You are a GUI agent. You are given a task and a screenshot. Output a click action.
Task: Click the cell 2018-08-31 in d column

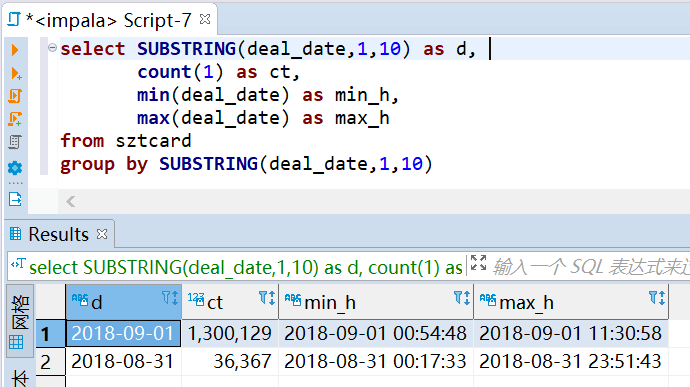(123, 362)
